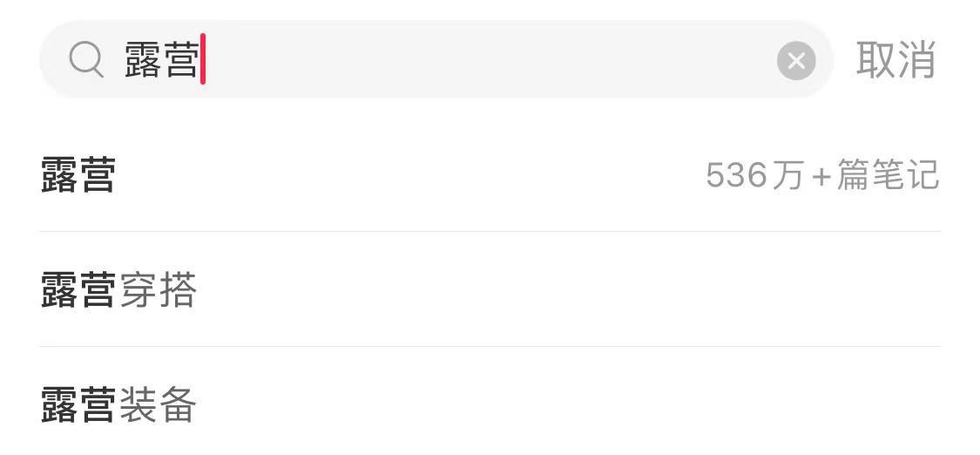The height and width of the screenshot is (455, 980).
Task: Pick the 露营装备 suggestion
Action: (x=118, y=405)
